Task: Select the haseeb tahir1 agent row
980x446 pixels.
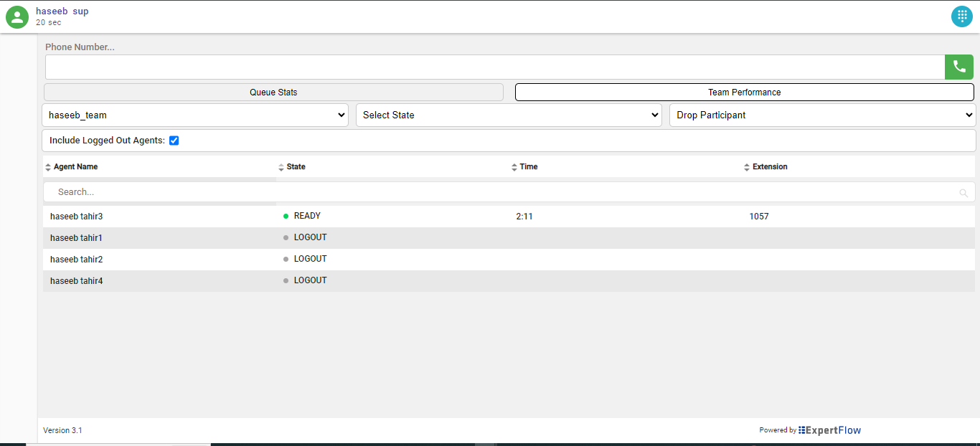Action: (77, 238)
